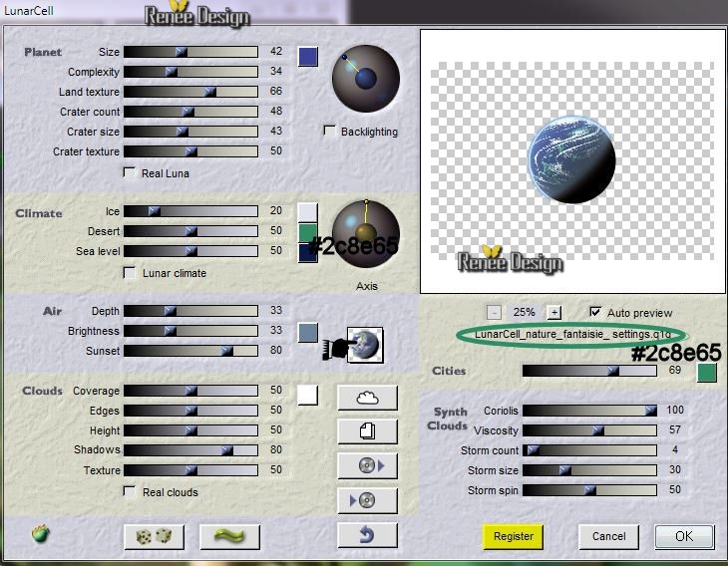Click the Storm size slider
The image size is (728, 566).
[589, 470]
